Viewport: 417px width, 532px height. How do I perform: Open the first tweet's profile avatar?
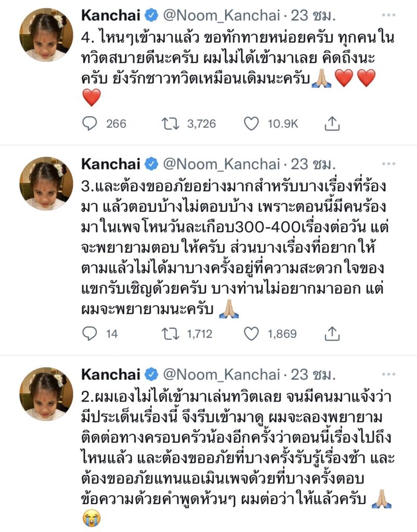point(46,34)
